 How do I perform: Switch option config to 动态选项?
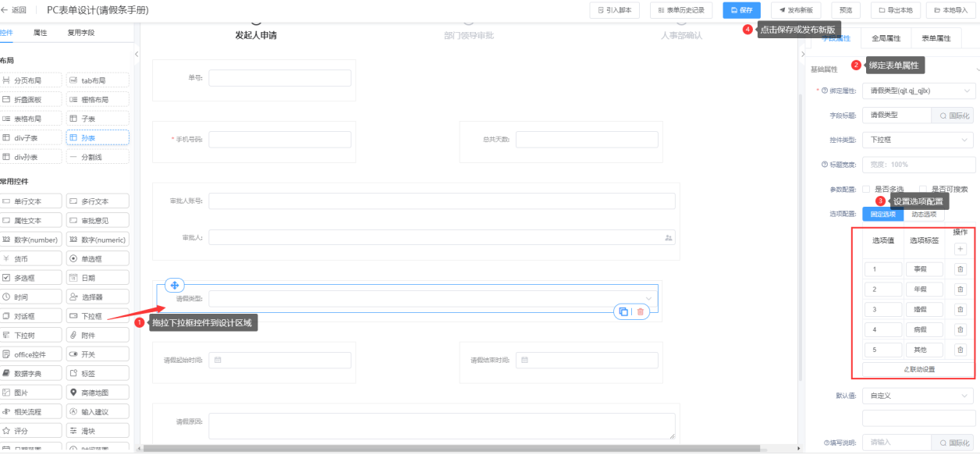click(922, 214)
